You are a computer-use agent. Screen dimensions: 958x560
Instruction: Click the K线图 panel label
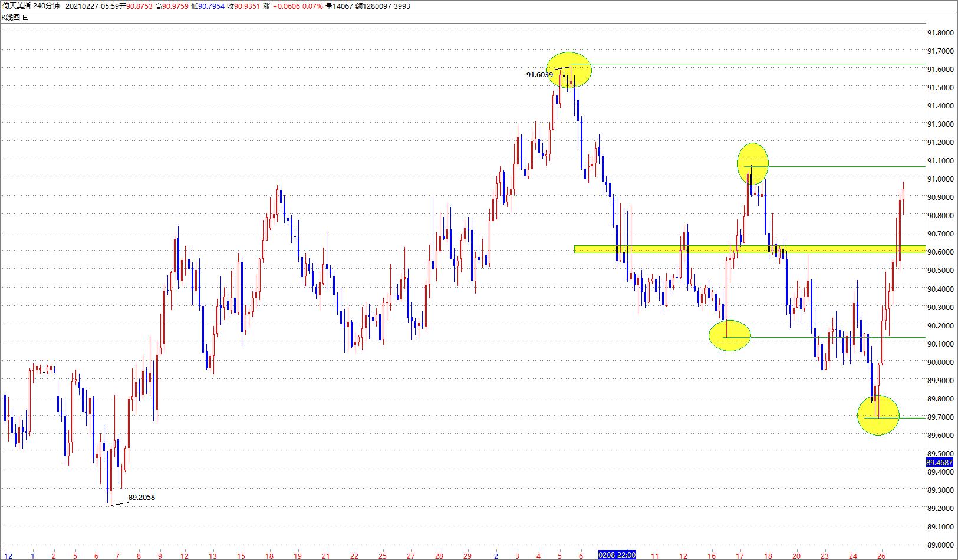click(11, 18)
